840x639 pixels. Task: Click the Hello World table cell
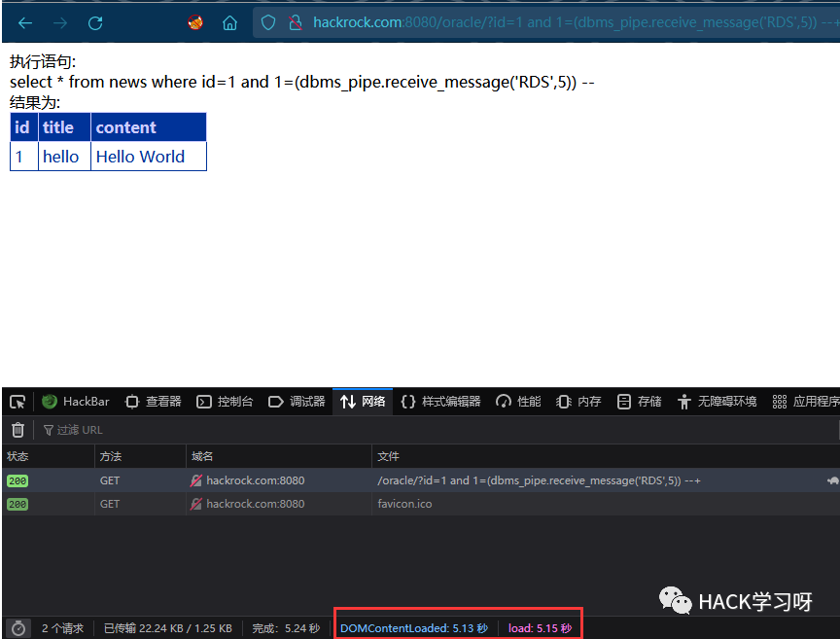point(149,157)
